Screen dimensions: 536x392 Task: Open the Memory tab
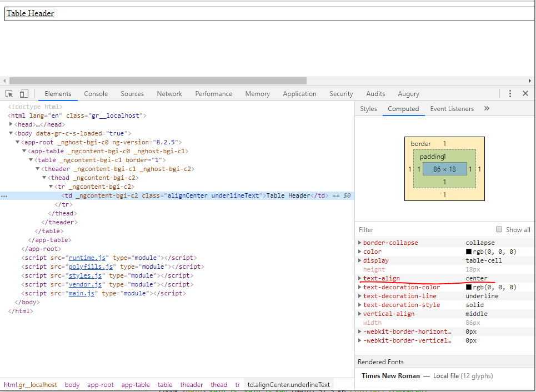(x=257, y=94)
